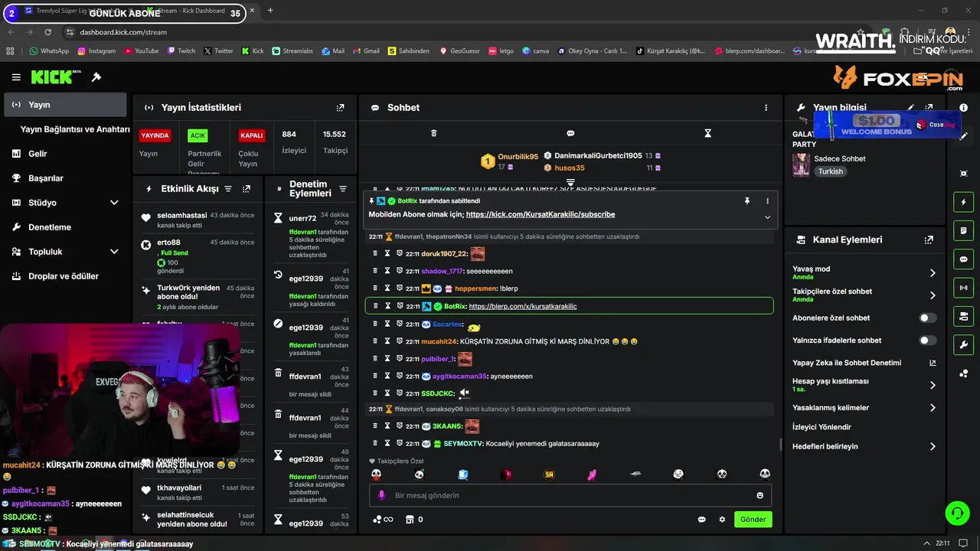
Task: Open the Denetim Eylemleri filter icon
Action: click(343, 188)
